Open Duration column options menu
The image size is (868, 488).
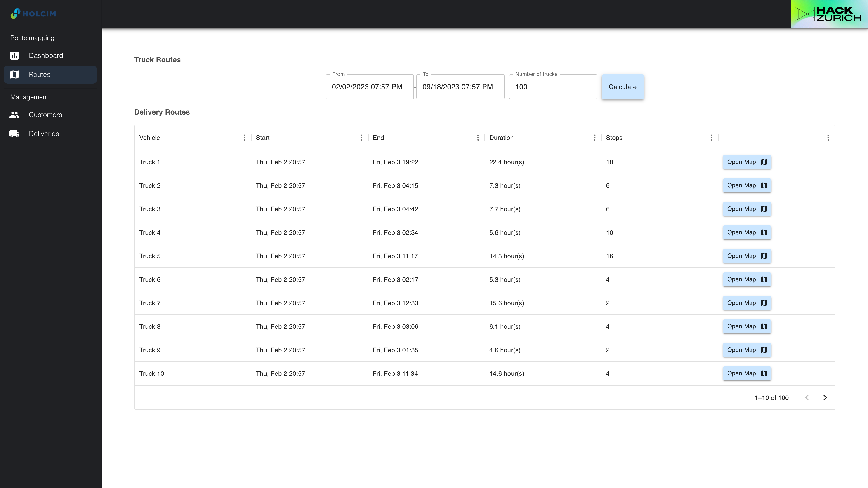coord(594,138)
